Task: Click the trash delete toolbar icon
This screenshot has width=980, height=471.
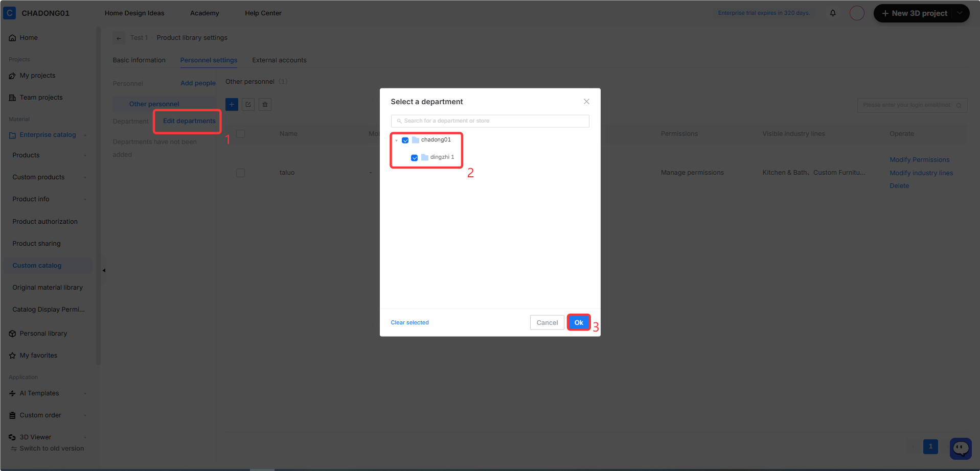Action: tap(265, 105)
